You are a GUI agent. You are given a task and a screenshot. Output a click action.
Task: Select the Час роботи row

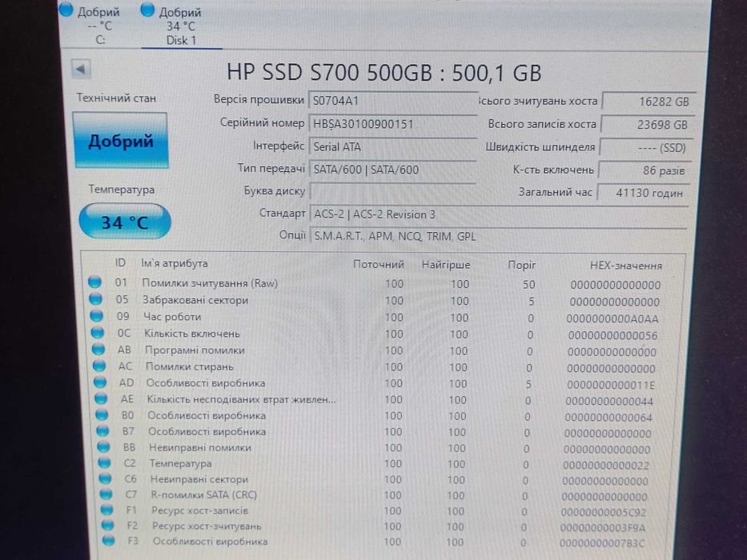coord(376,317)
